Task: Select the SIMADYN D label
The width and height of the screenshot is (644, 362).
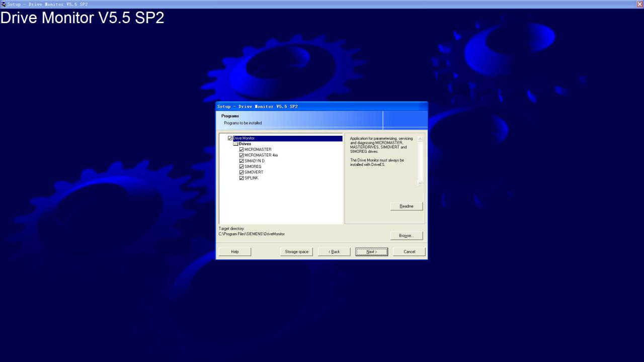Action: coord(255,161)
